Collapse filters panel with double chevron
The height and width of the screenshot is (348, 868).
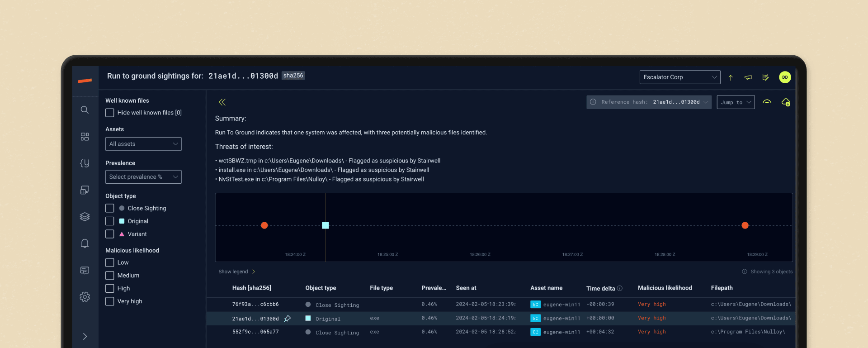tap(222, 102)
